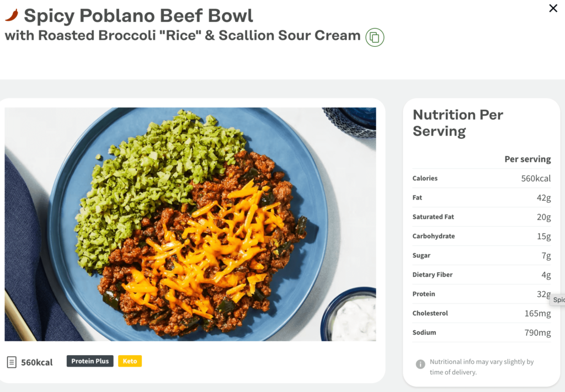Toggle the Protein Plus label

point(89,361)
